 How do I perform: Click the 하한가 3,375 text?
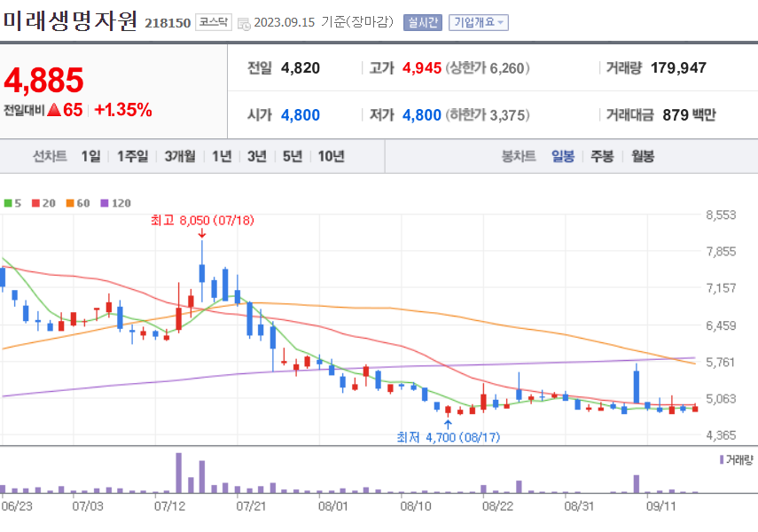coord(488,115)
